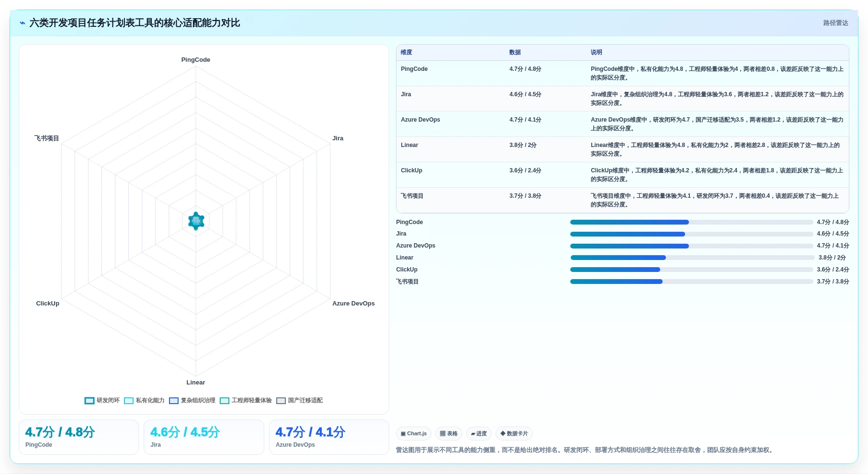Click the blue pulse icon beside the title
The height and width of the screenshot is (474, 868).
[23, 23]
